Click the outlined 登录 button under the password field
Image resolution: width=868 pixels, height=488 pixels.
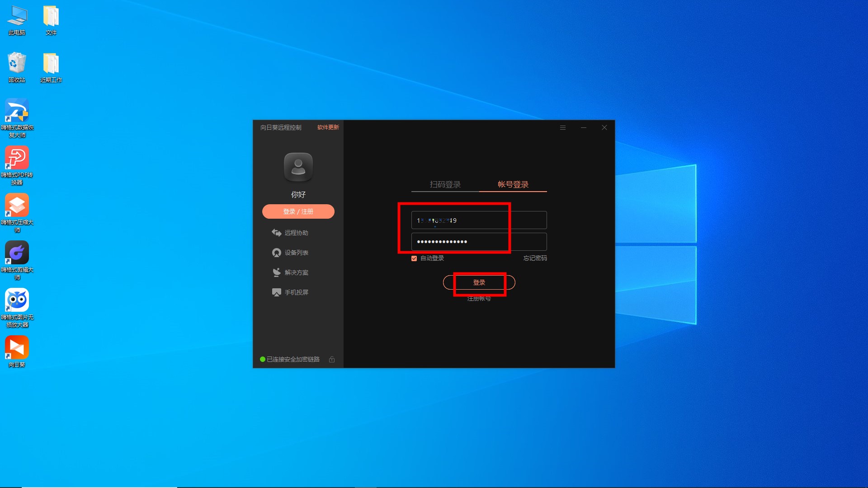(x=479, y=282)
